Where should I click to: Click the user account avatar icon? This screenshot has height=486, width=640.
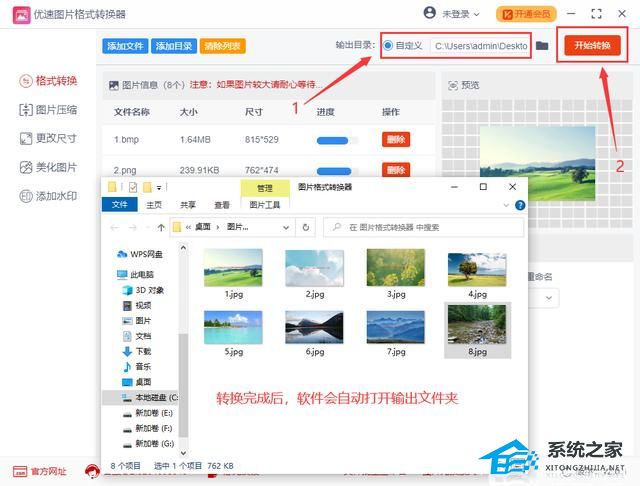point(429,13)
